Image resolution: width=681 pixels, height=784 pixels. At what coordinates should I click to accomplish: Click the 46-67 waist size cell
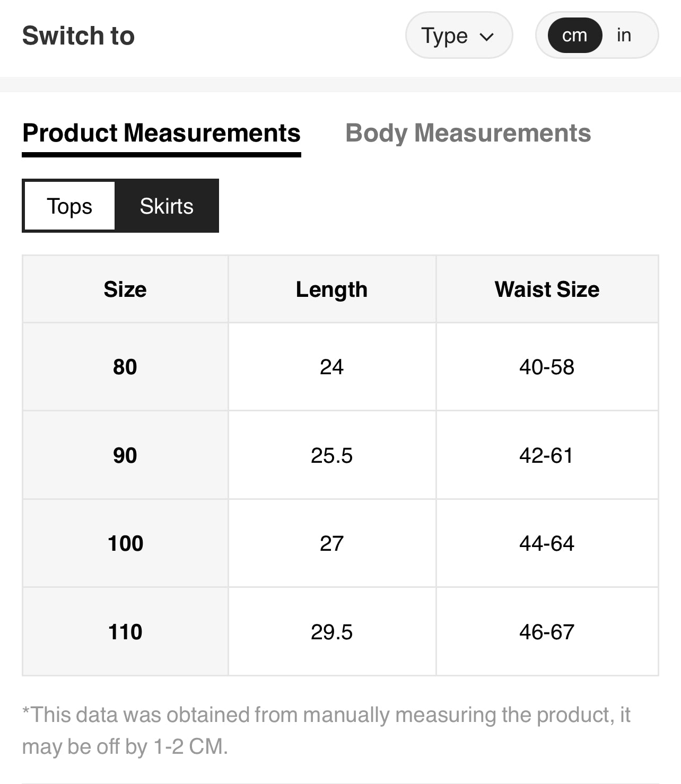[547, 632]
